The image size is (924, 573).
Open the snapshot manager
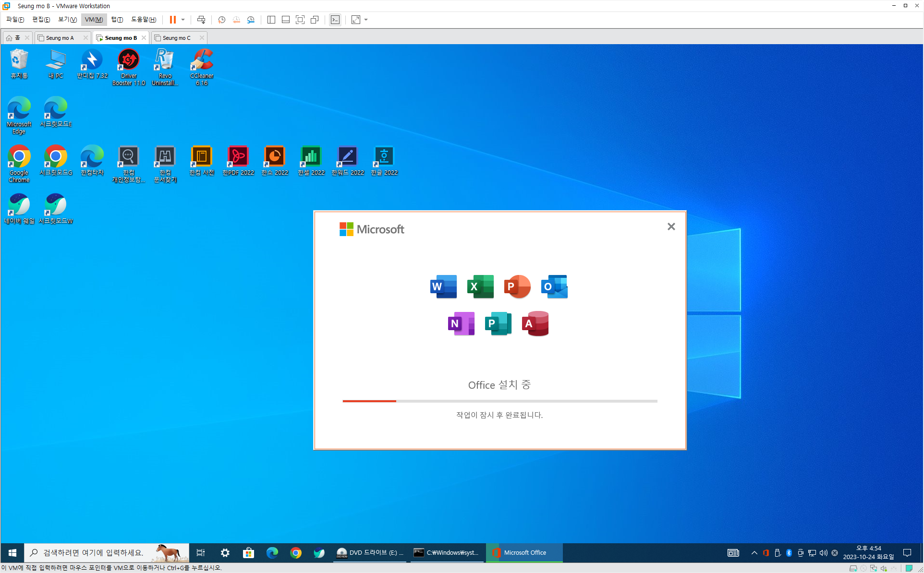(x=251, y=20)
